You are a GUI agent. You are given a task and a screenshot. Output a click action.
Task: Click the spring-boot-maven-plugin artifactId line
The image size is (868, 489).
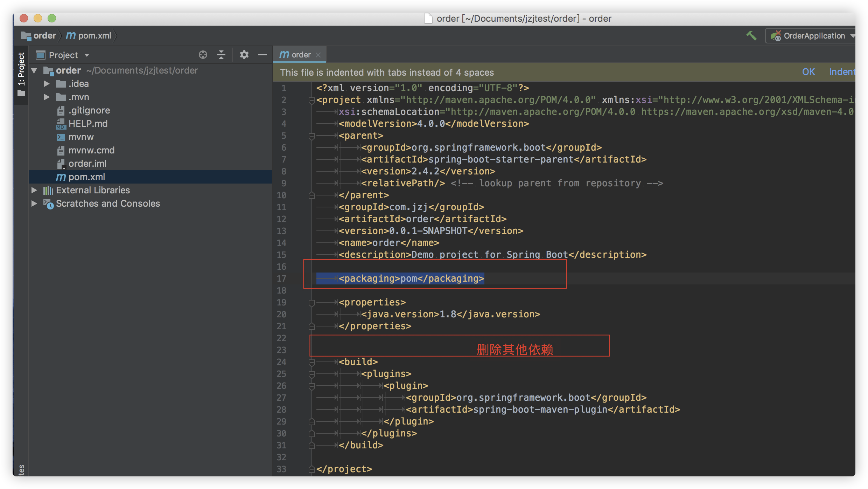point(543,409)
